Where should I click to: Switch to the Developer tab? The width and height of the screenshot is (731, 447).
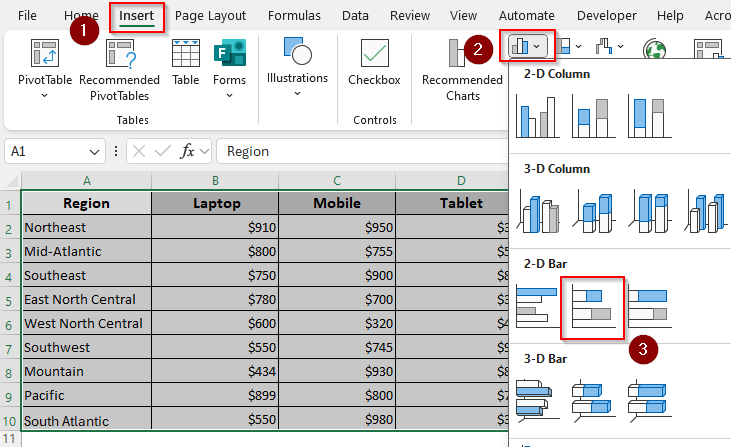pyautogui.click(x=607, y=16)
